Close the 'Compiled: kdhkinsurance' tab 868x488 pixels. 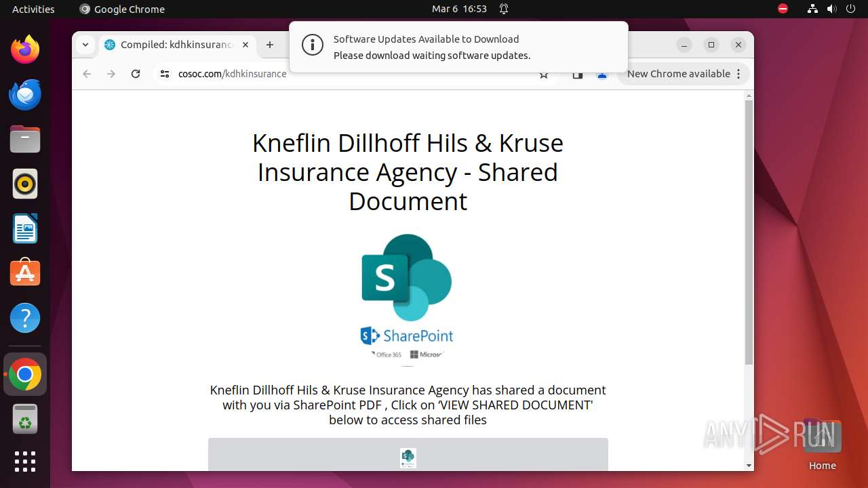(245, 45)
